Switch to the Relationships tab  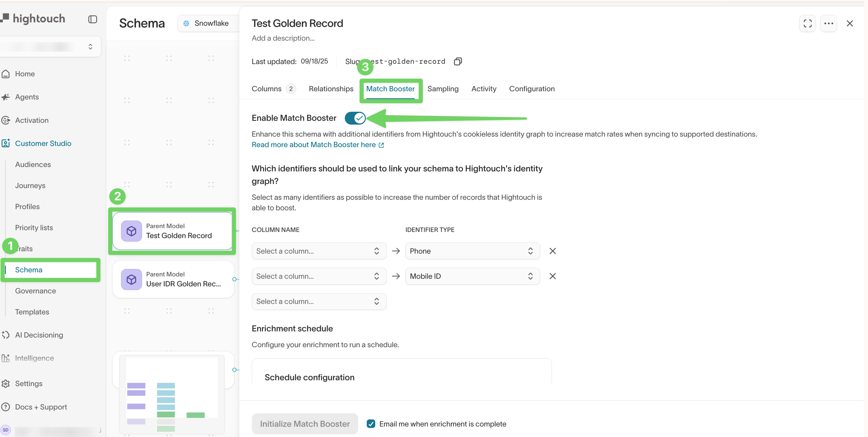point(331,89)
